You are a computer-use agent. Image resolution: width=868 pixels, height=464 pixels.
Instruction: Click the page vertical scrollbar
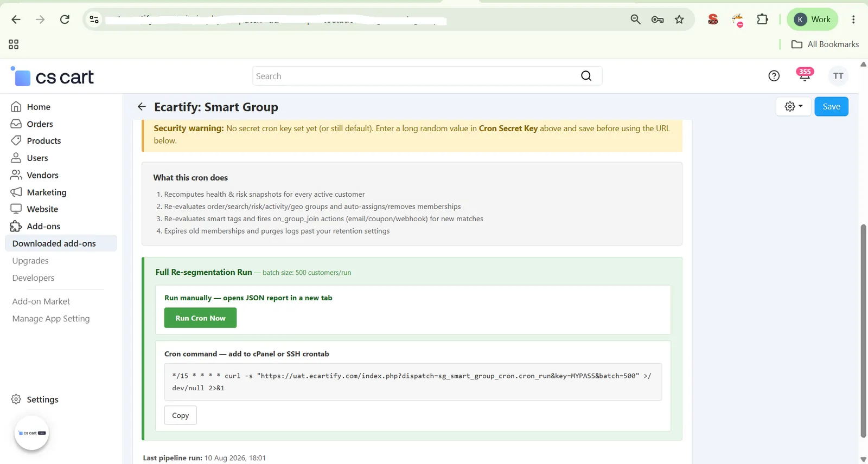863,331
